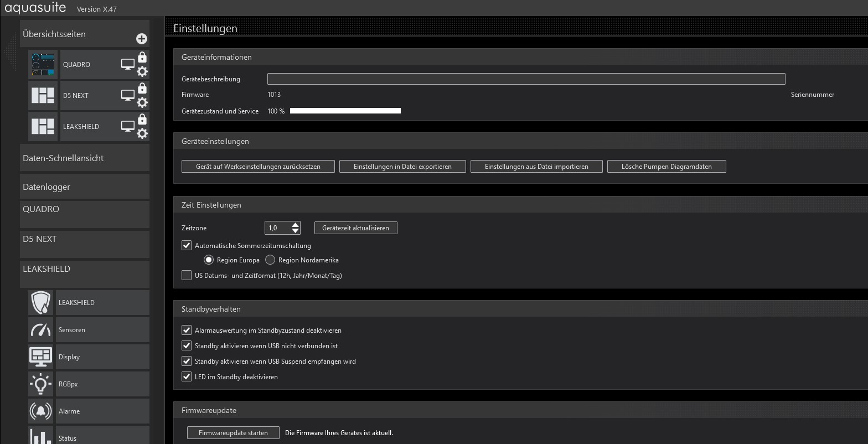Open the Status bar chart icon

(x=41, y=436)
